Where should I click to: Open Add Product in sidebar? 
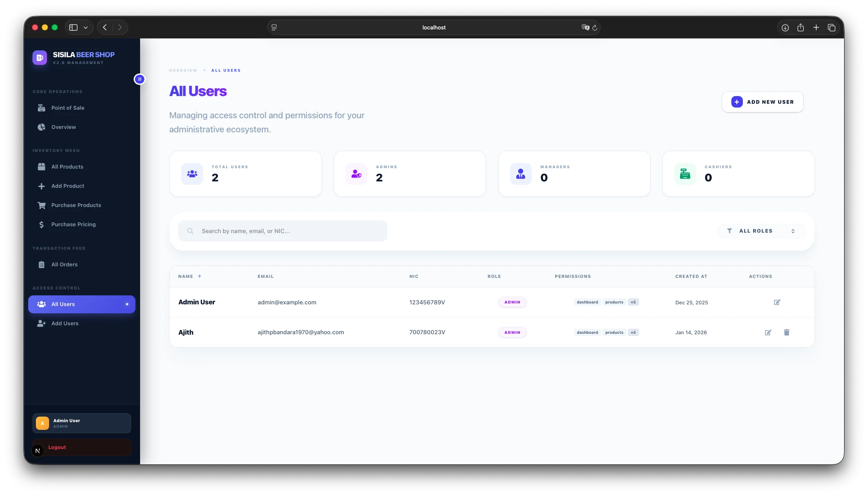click(82, 186)
